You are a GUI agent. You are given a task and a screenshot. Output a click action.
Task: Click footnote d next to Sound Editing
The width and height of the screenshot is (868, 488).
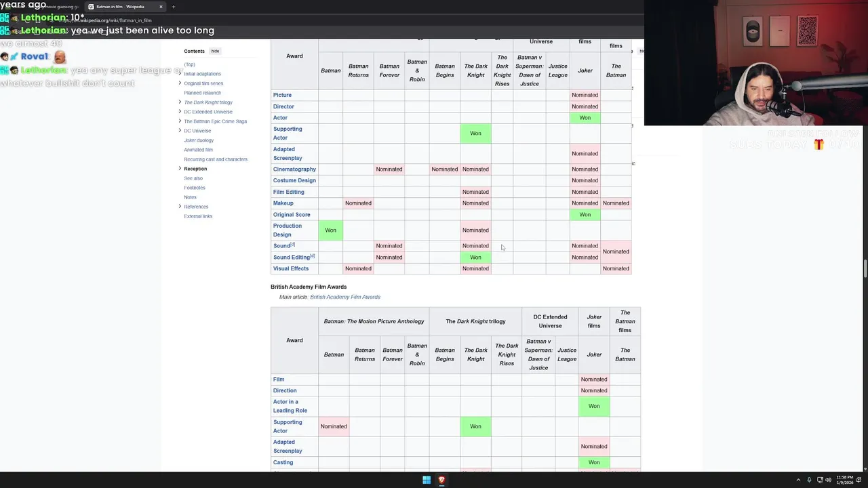313,256
